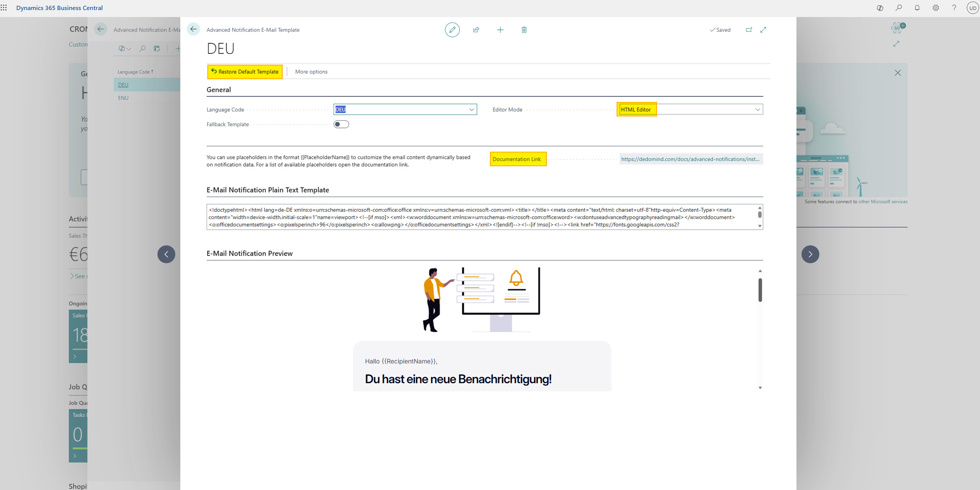Click the back arrow on the template page

pos(193,29)
